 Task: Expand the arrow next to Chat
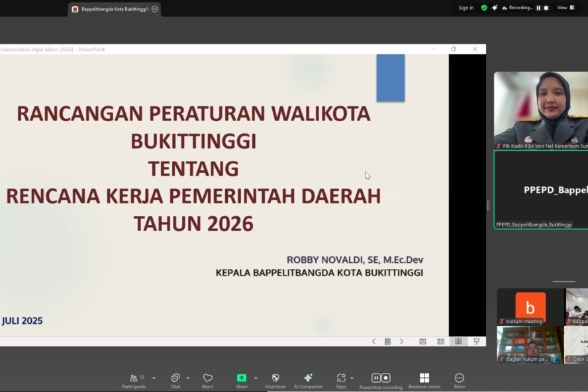pyautogui.click(x=188, y=378)
